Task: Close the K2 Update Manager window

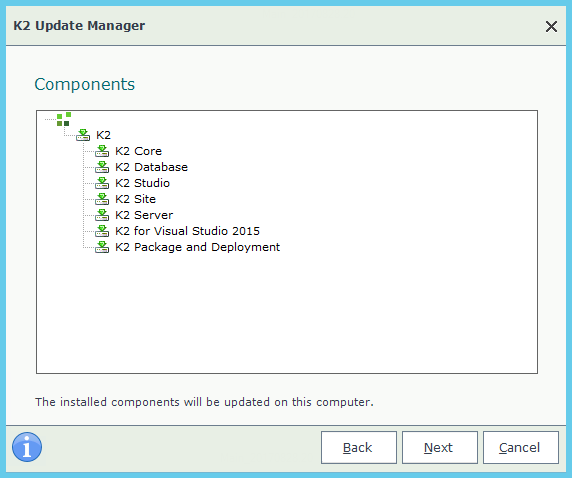Action: [551, 26]
